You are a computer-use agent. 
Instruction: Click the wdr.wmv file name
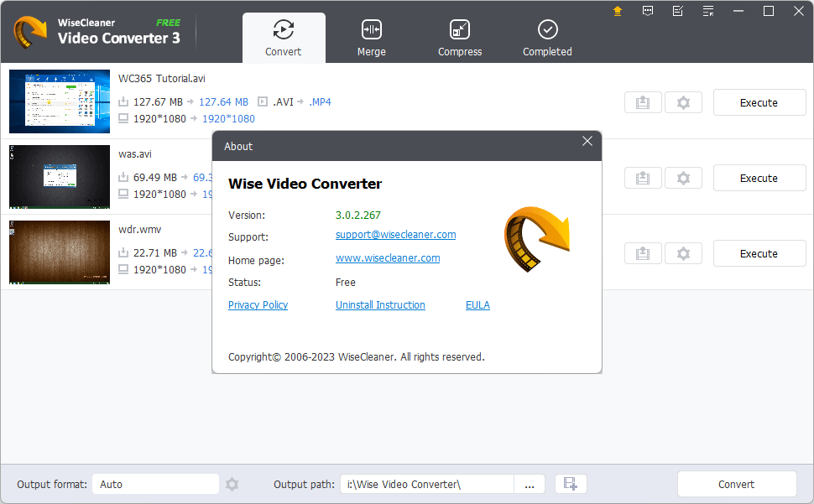point(139,229)
